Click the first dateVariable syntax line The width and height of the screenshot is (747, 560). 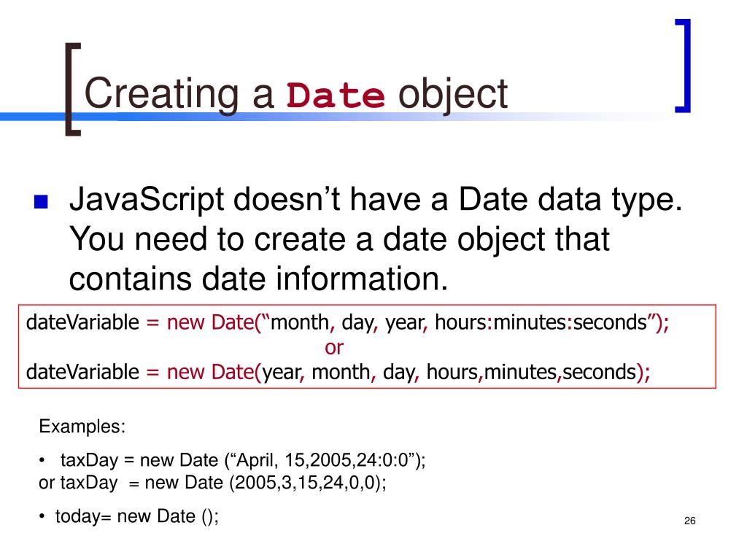[347, 323]
